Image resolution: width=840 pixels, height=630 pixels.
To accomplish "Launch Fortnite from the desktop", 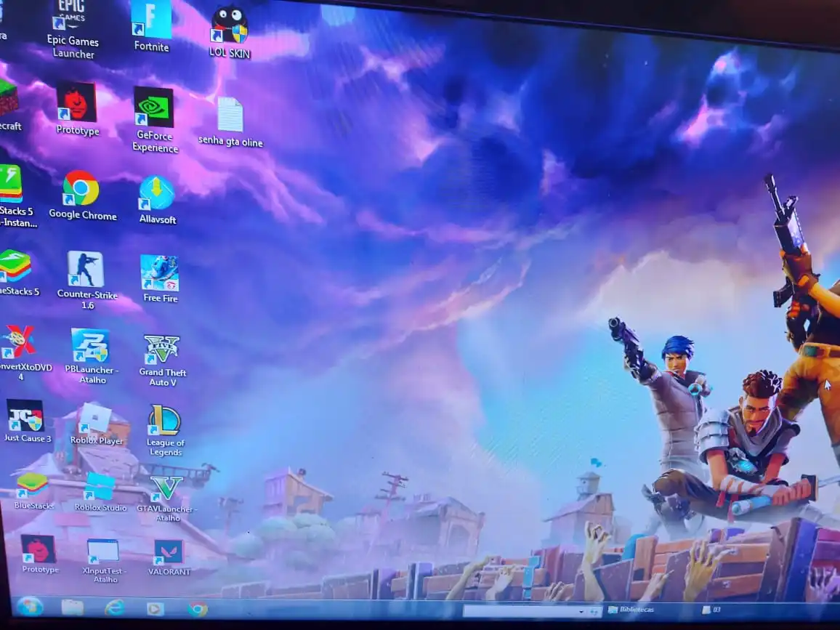I will [x=151, y=25].
